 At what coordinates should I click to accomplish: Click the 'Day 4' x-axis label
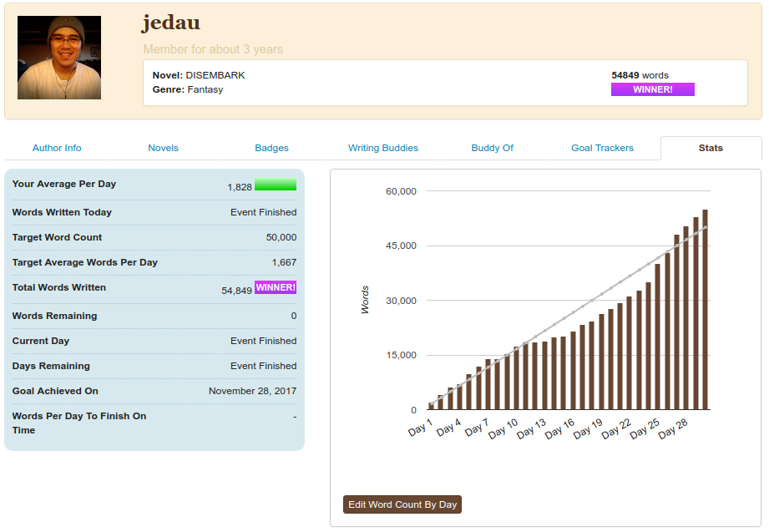point(448,428)
